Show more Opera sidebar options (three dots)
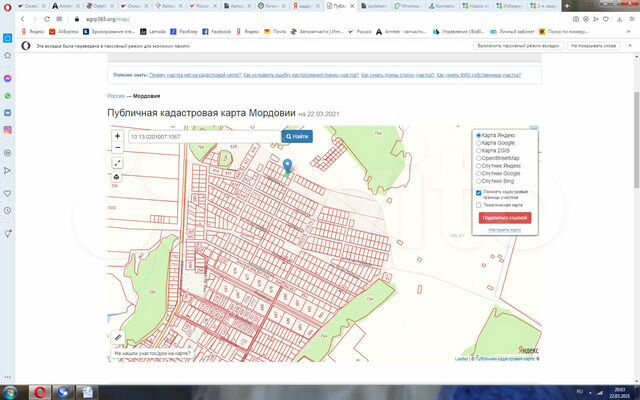640x400 pixels. click(x=7, y=378)
